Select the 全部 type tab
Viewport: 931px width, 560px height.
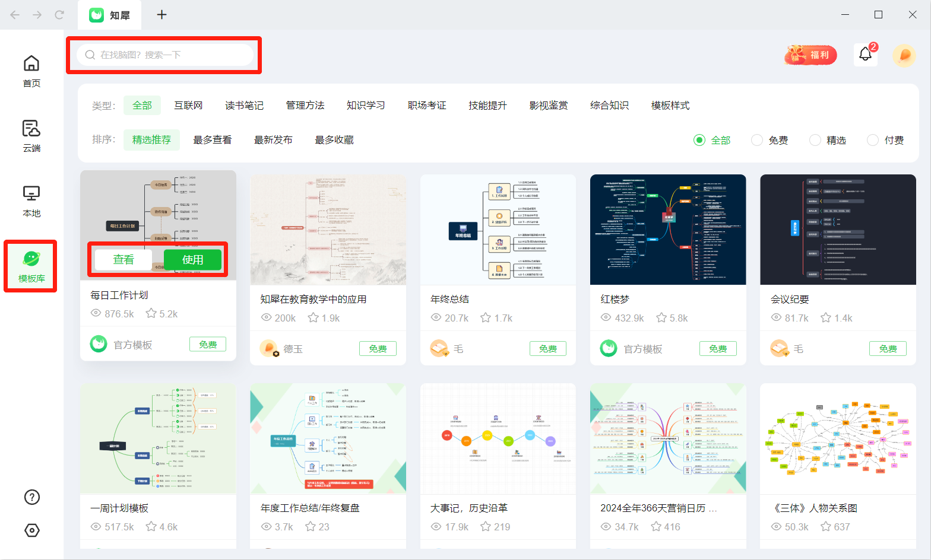coord(142,106)
